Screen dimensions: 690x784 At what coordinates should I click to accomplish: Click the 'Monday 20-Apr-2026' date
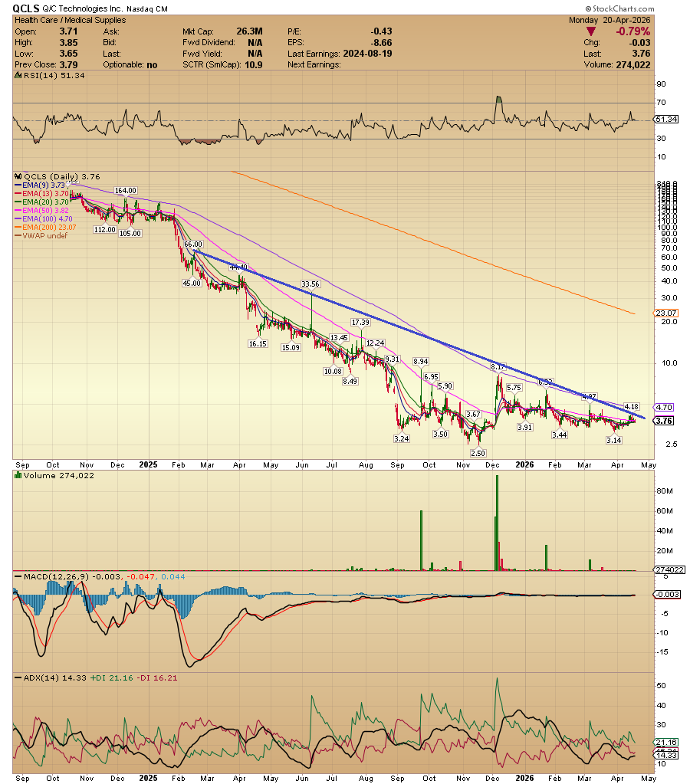pos(609,20)
